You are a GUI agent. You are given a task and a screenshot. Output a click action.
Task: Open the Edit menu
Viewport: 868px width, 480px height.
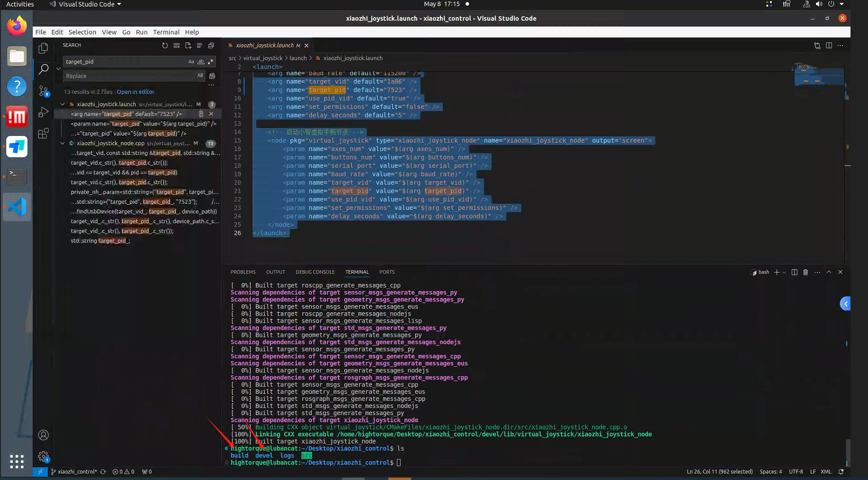pos(57,32)
